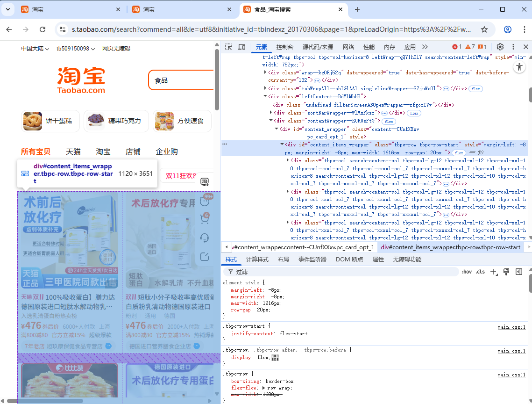Open customer service headset icon

(x=205, y=238)
